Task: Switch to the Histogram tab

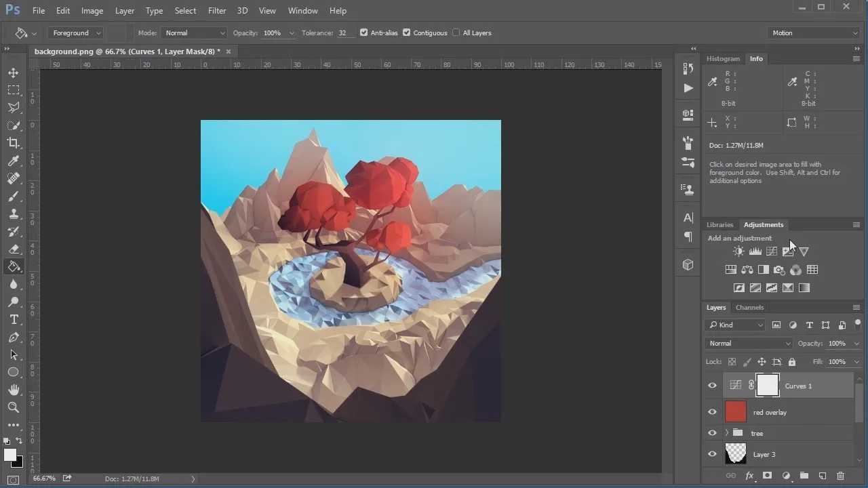Action: [x=723, y=59]
